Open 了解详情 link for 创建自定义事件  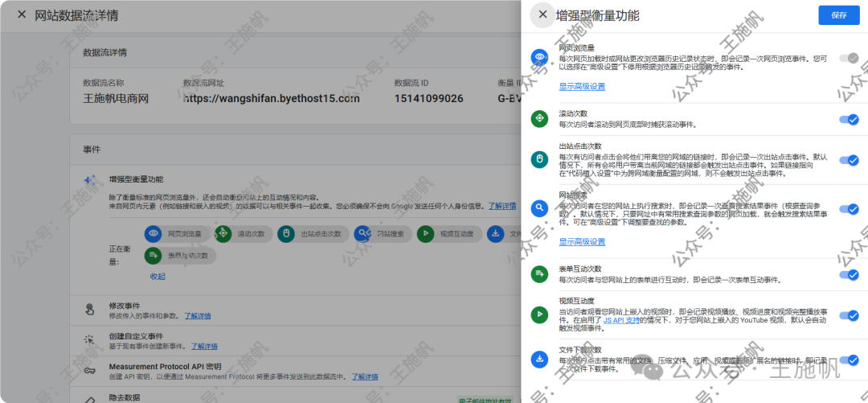point(204,346)
